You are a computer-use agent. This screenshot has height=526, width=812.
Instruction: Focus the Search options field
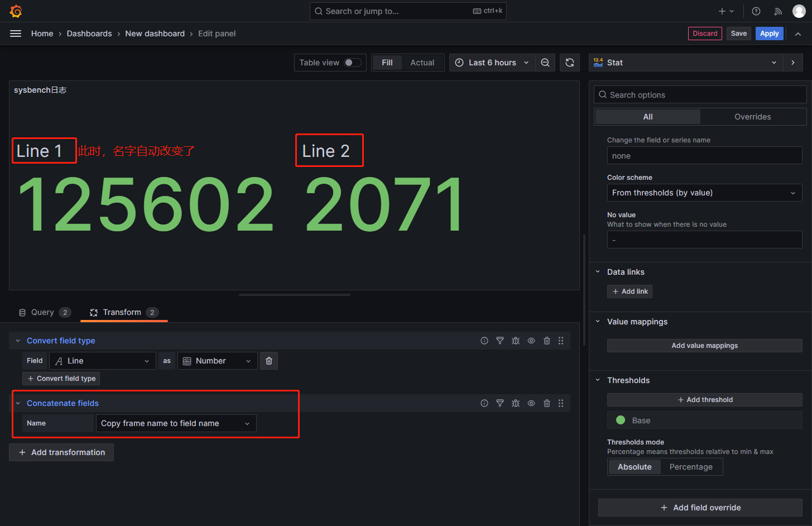(700, 94)
